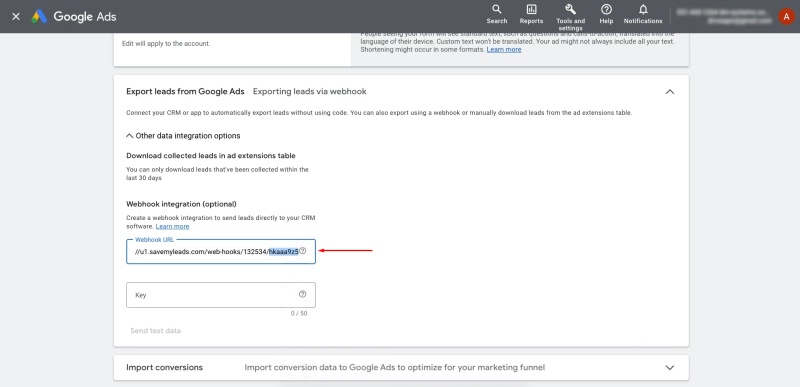Close the editor with the X icon

pos(16,16)
